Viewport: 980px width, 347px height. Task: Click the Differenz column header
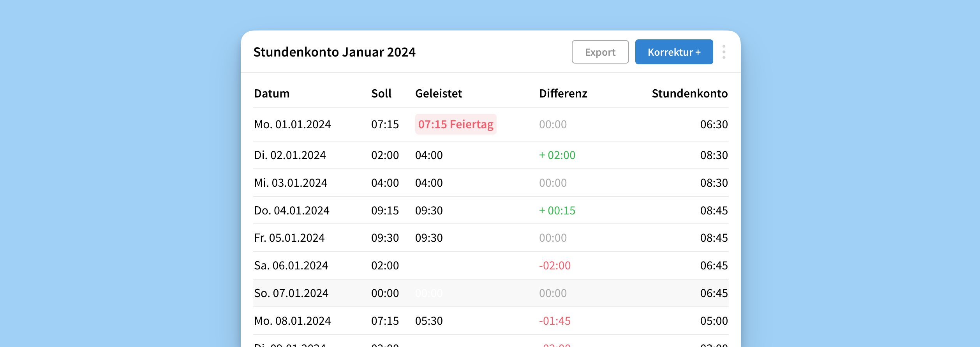pyautogui.click(x=563, y=94)
